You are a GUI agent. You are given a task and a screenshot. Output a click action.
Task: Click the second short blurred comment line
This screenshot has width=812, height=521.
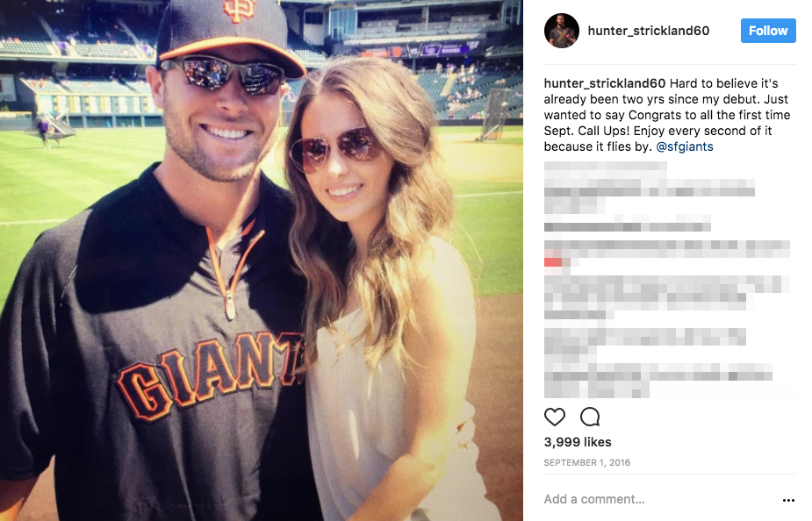[x=627, y=226]
